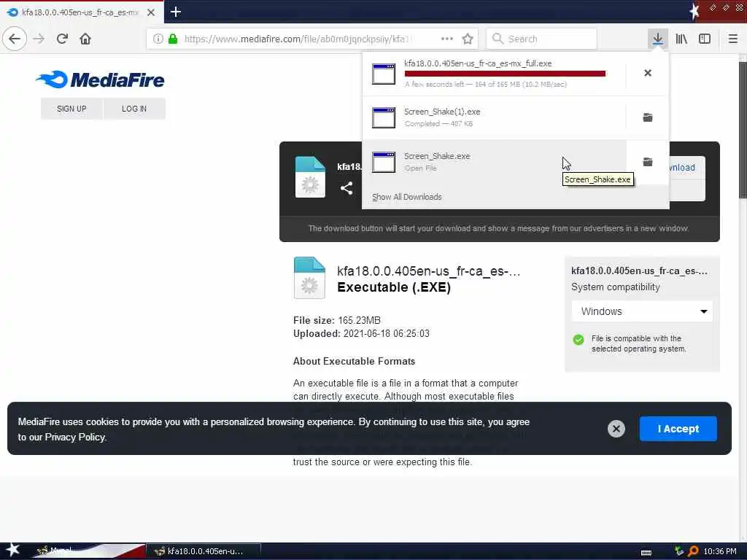The image size is (747, 560).
Task: Click the page vertical scrollbar thumb
Action: point(743,130)
